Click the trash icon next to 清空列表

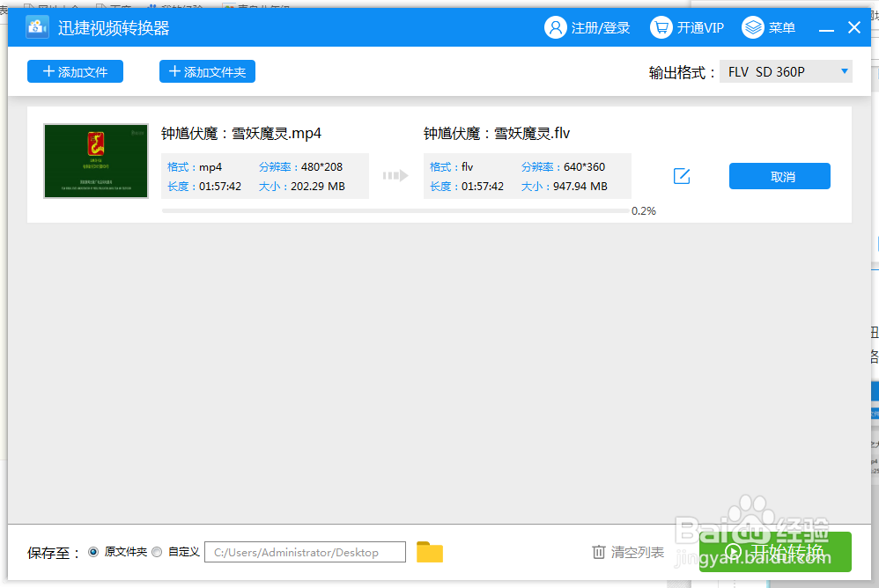point(598,552)
